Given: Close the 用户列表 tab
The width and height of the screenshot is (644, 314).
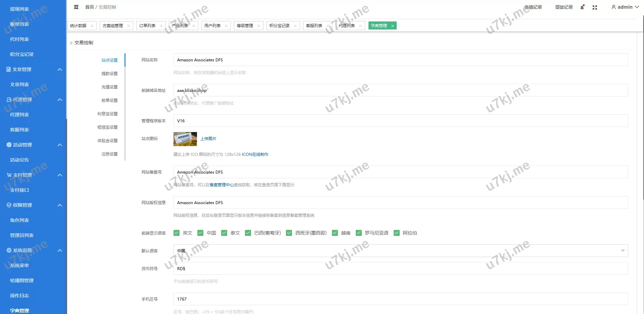Looking at the screenshot, I should 226,26.
